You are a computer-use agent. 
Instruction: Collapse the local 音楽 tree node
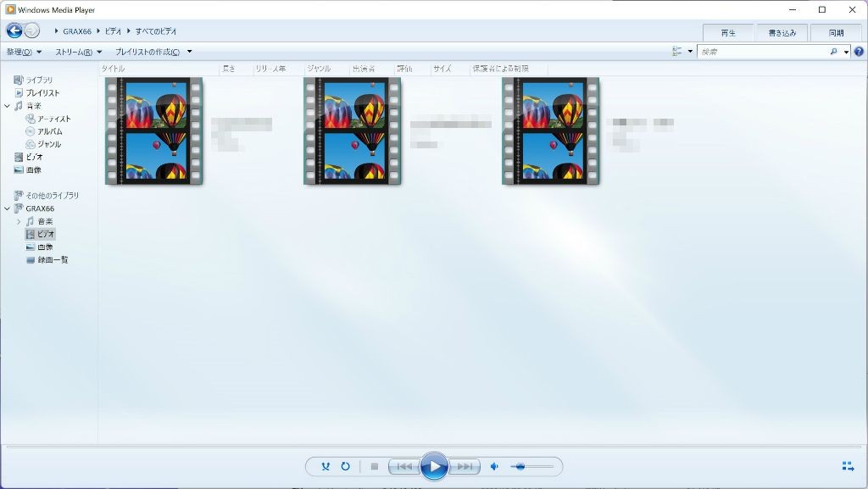click(x=7, y=106)
